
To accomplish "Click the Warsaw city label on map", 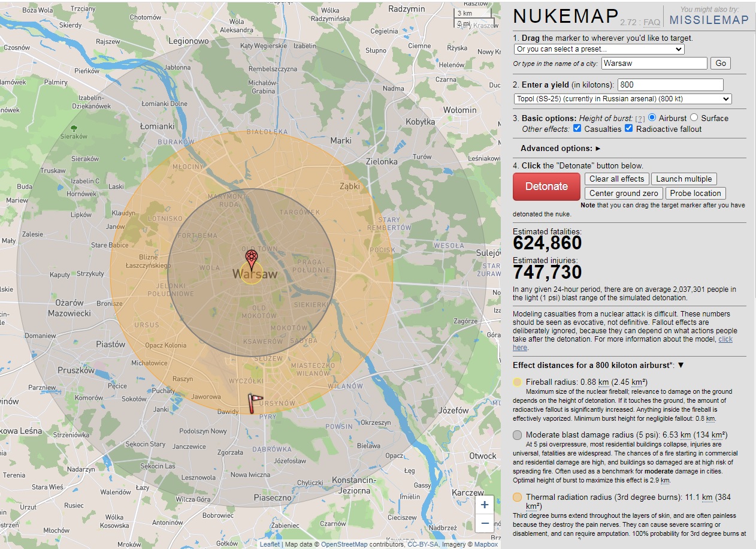I will click(255, 274).
